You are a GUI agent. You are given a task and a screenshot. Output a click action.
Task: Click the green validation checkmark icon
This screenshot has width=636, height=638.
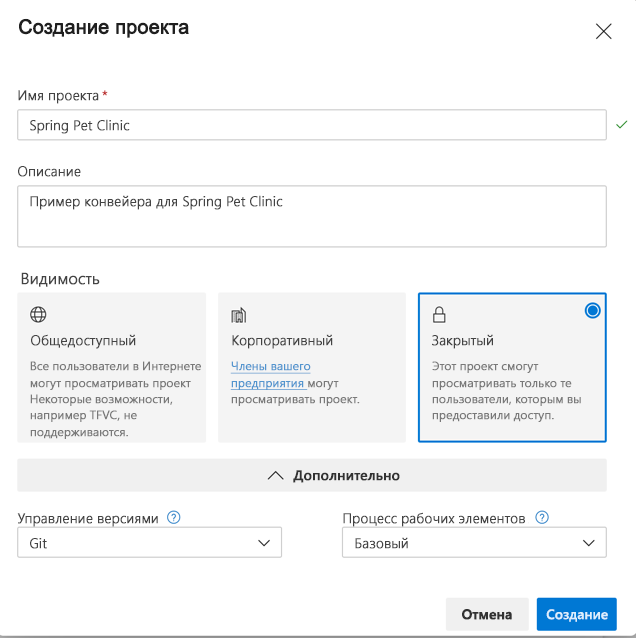tap(621, 125)
